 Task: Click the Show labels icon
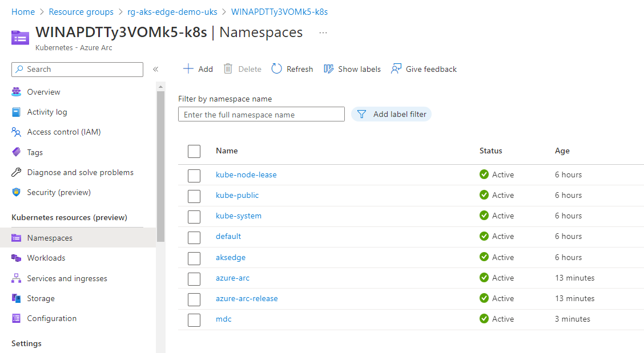[329, 68]
